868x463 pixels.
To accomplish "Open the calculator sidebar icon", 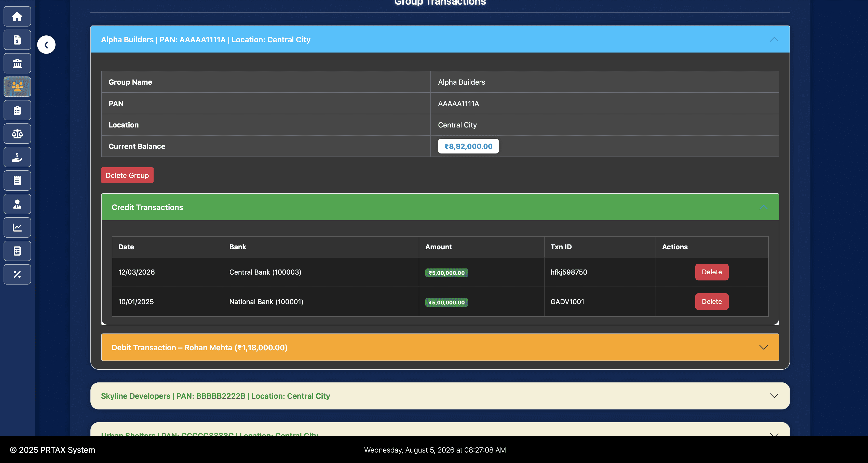I will pyautogui.click(x=17, y=251).
